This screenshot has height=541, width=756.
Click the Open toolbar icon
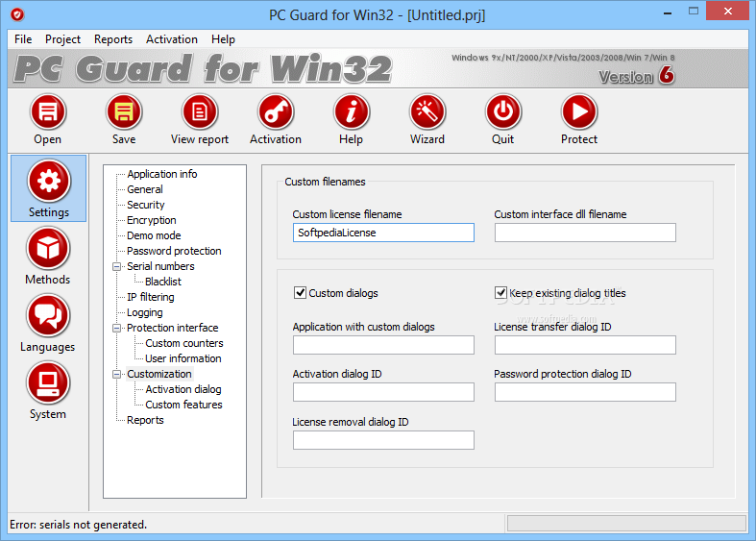coord(48,111)
